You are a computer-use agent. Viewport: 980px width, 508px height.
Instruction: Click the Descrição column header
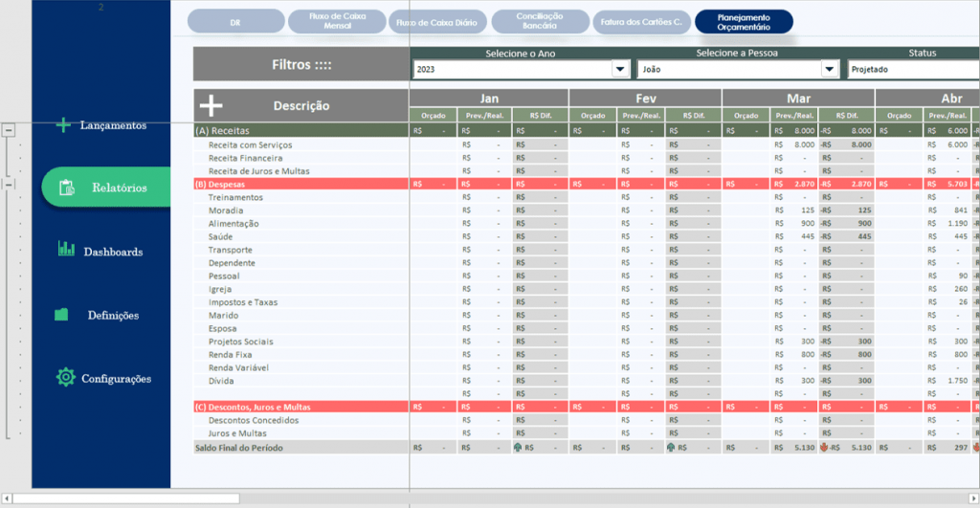click(301, 105)
